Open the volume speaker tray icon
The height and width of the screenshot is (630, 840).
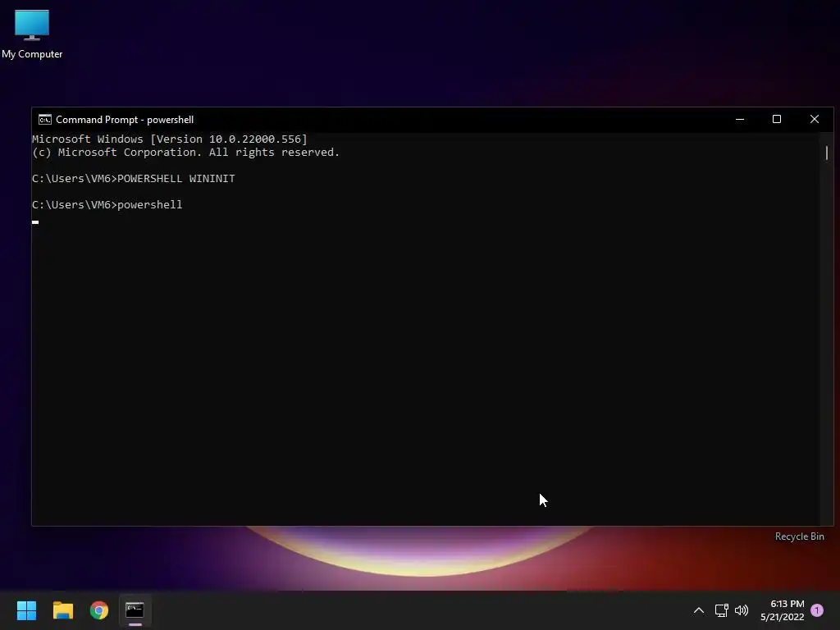coord(742,610)
